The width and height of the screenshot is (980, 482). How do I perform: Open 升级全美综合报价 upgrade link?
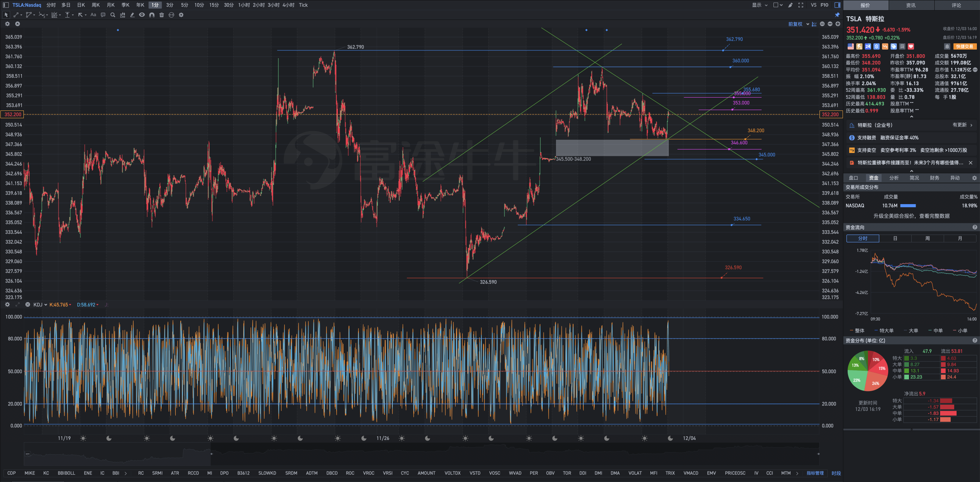tap(911, 216)
